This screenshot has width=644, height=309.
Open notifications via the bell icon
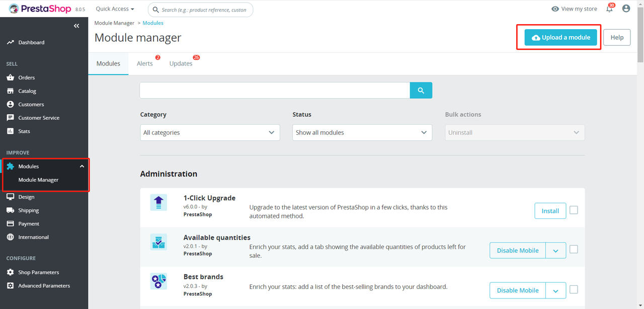609,9
